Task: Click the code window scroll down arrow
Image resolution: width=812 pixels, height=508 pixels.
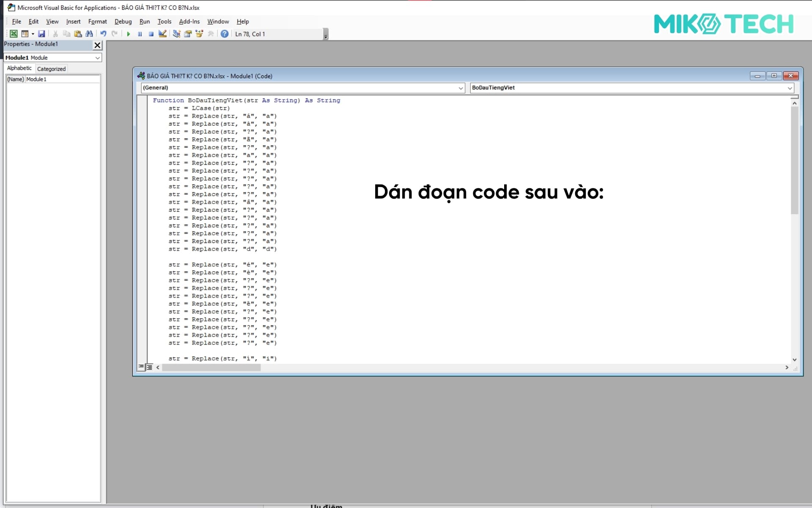Action: pos(795,359)
